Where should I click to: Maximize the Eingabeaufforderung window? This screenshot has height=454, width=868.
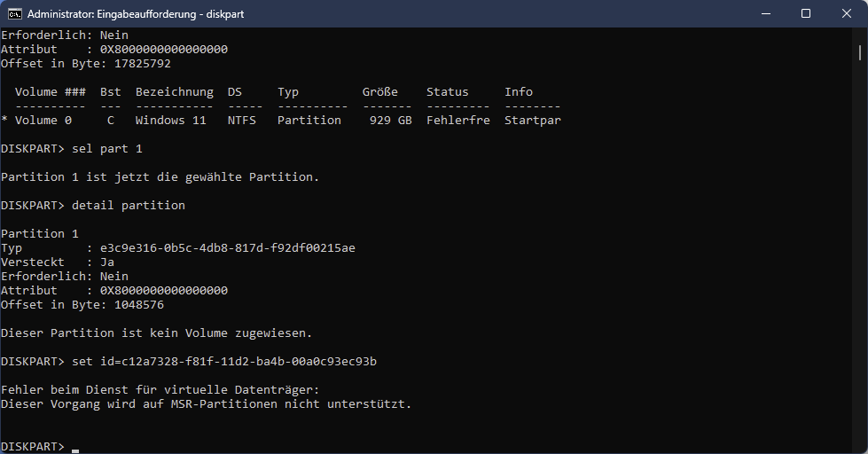pyautogui.click(x=806, y=14)
